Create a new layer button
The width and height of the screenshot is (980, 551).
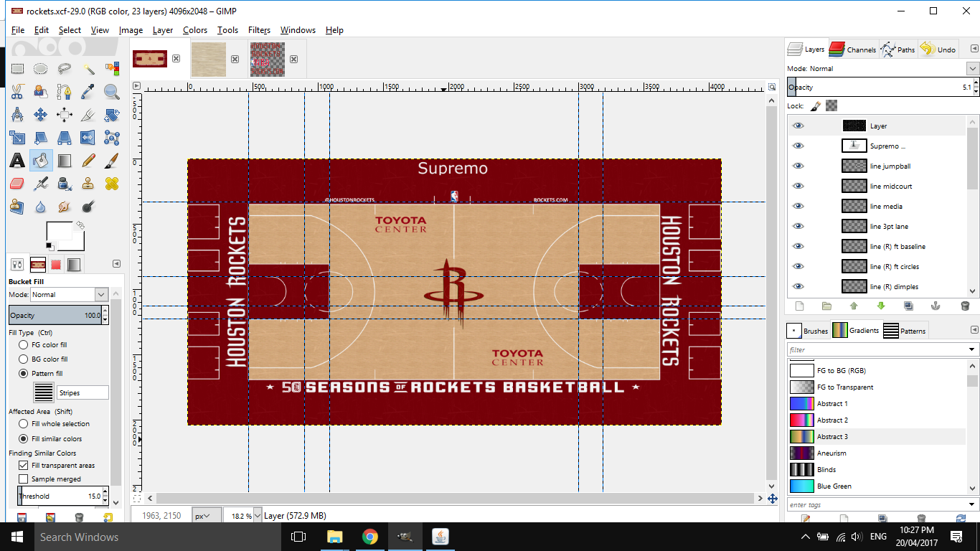point(799,306)
